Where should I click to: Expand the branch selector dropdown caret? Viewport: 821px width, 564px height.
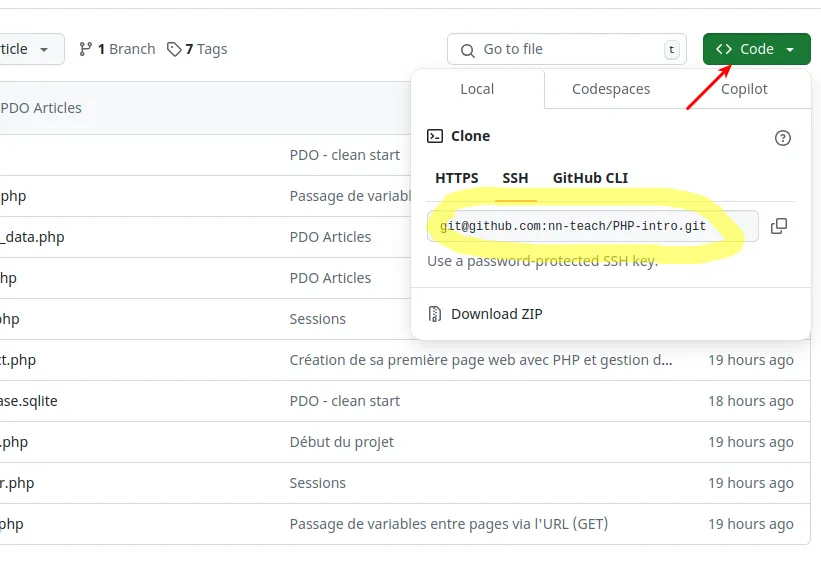pyautogui.click(x=44, y=49)
